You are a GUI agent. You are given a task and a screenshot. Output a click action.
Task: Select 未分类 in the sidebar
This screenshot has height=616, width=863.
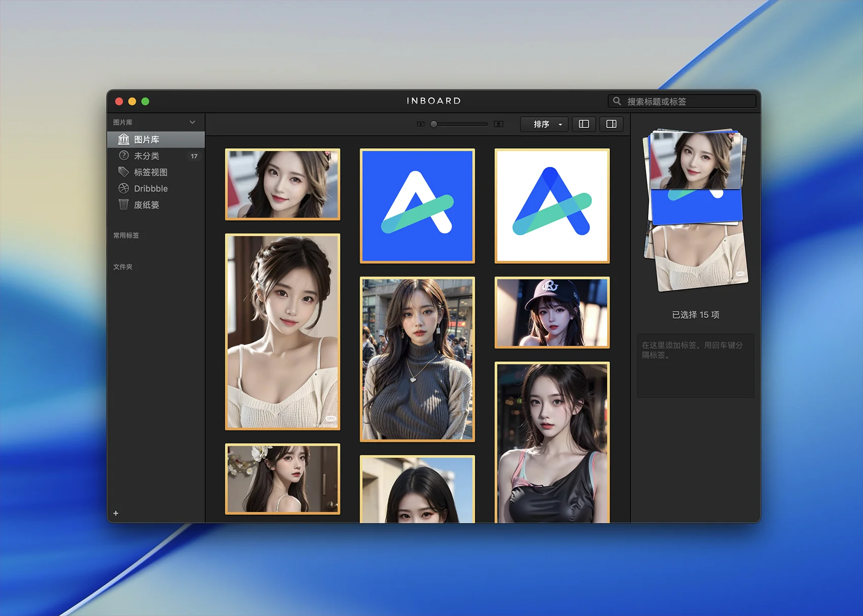point(147,156)
